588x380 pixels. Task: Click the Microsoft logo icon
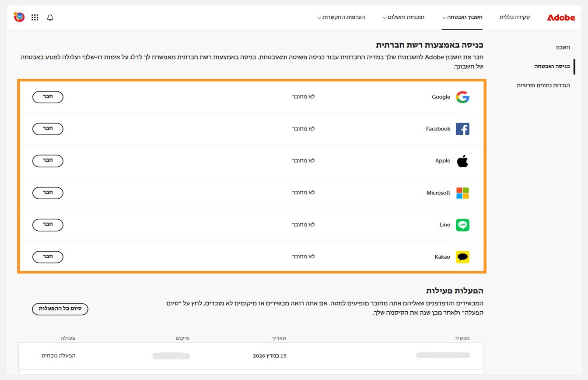point(462,193)
